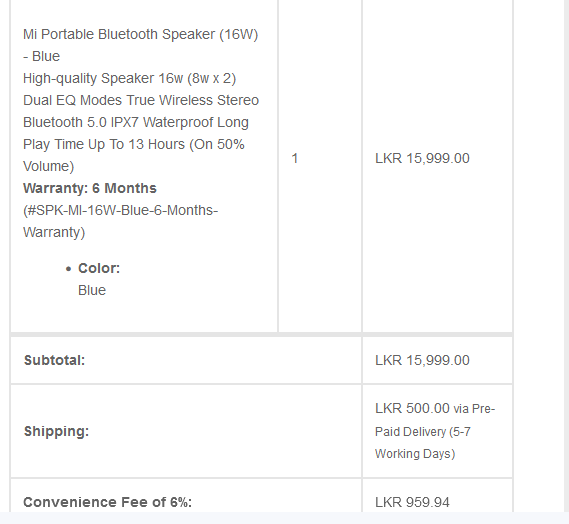This screenshot has width=569, height=524.
Task: Click the Blue color value under Color
Action: tap(92, 290)
